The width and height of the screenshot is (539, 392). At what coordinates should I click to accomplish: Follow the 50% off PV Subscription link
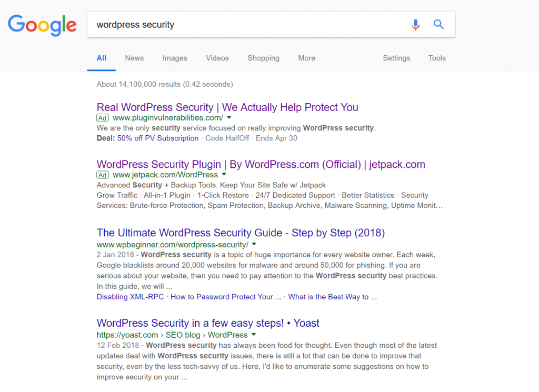pos(158,138)
